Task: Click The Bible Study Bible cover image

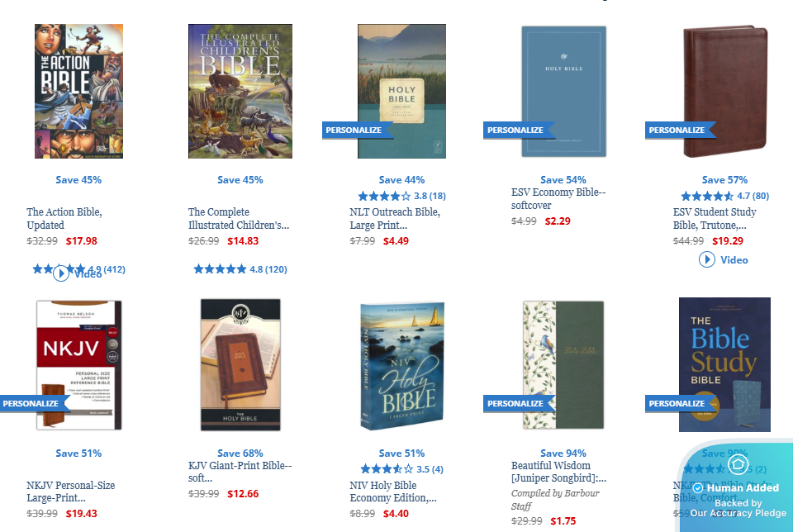Action: [x=724, y=364]
